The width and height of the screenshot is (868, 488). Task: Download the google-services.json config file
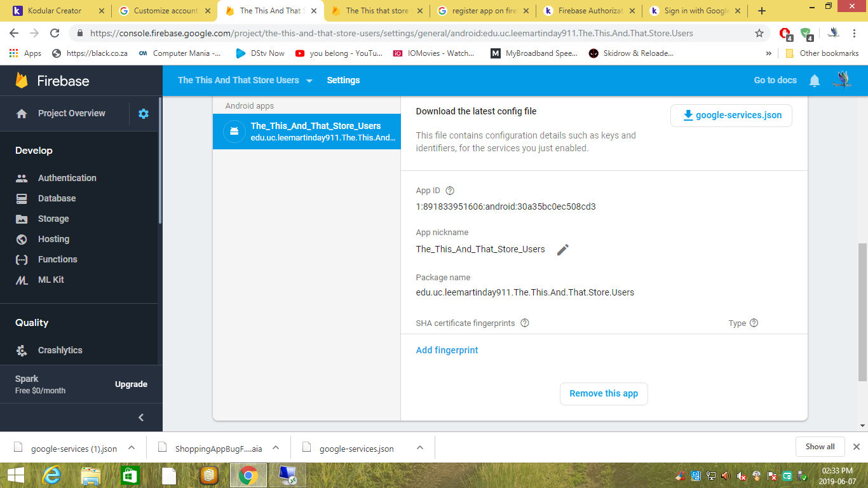(731, 116)
